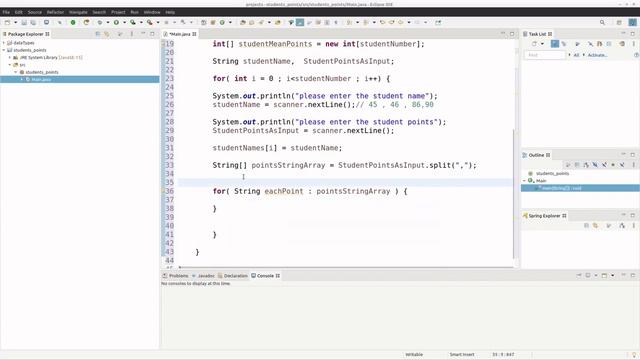Toggle Hide Non-Public Members in Outline toolbar

click(613, 164)
